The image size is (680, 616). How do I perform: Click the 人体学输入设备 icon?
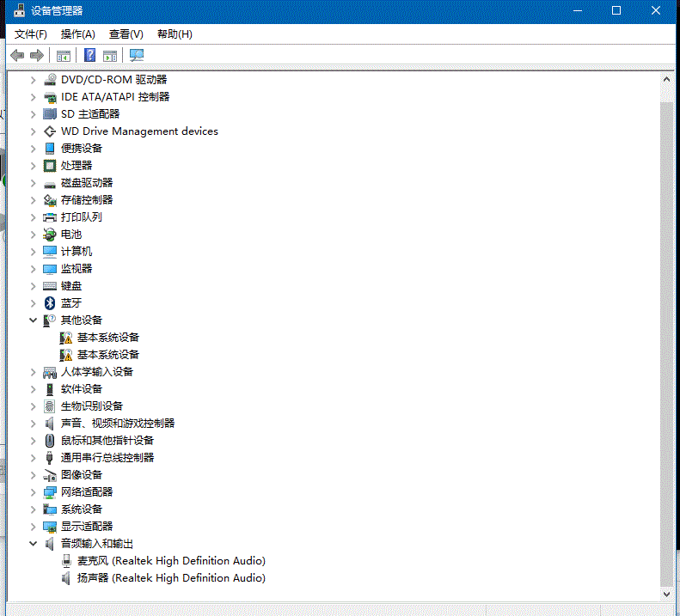pos(50,372)
